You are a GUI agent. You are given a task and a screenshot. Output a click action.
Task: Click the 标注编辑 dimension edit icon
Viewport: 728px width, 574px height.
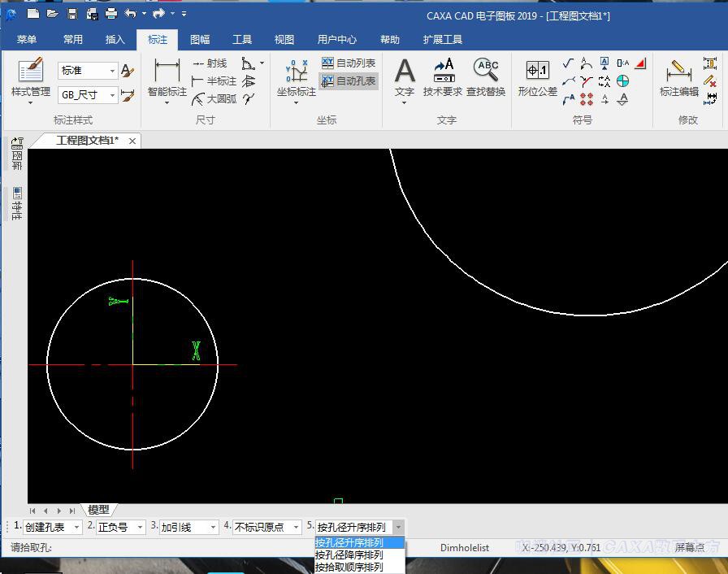pos(678,72)
